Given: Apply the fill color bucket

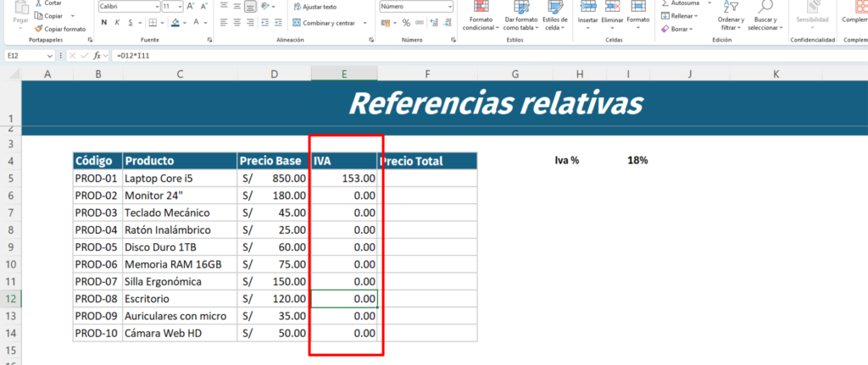Looking at the screenshot, I should point(175,23).
